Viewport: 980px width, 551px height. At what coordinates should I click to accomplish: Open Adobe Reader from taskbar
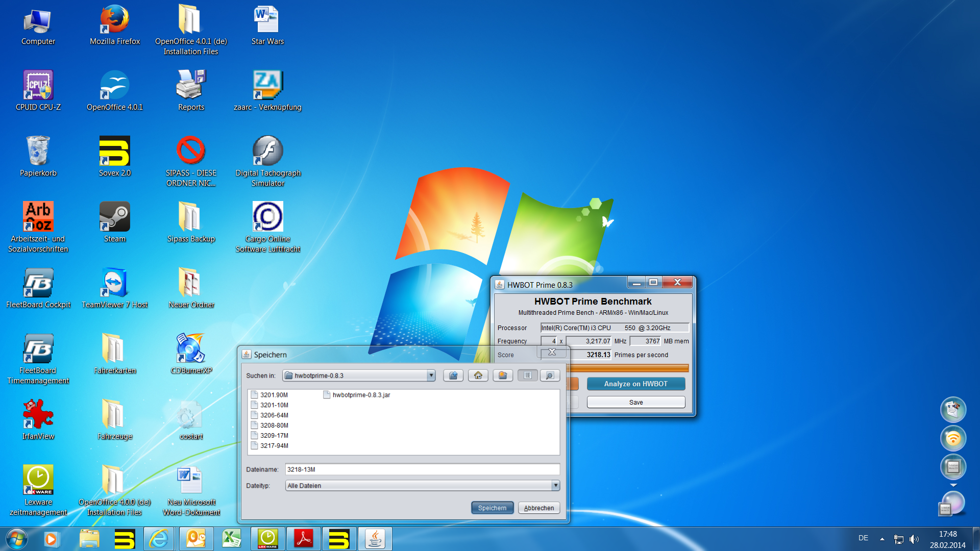(x=304, y=539)
